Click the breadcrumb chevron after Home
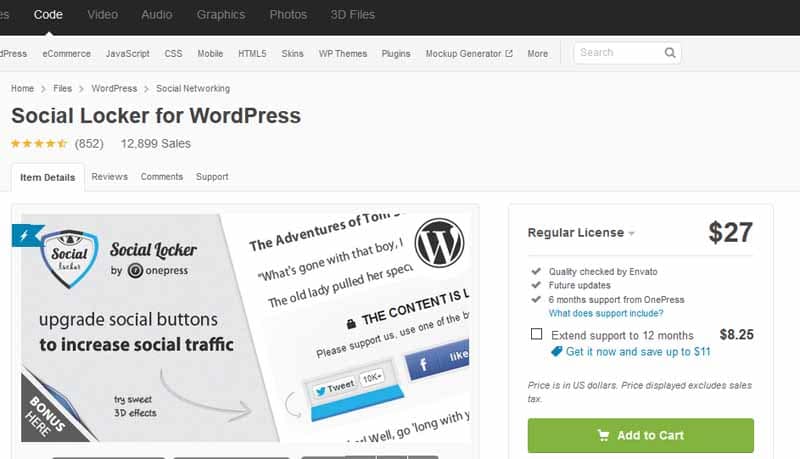 click(43, 89)
